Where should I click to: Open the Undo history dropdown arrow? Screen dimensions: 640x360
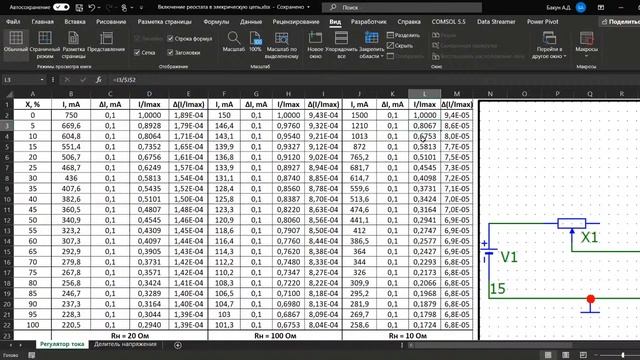pyautogui.click(x=99, y=7)
